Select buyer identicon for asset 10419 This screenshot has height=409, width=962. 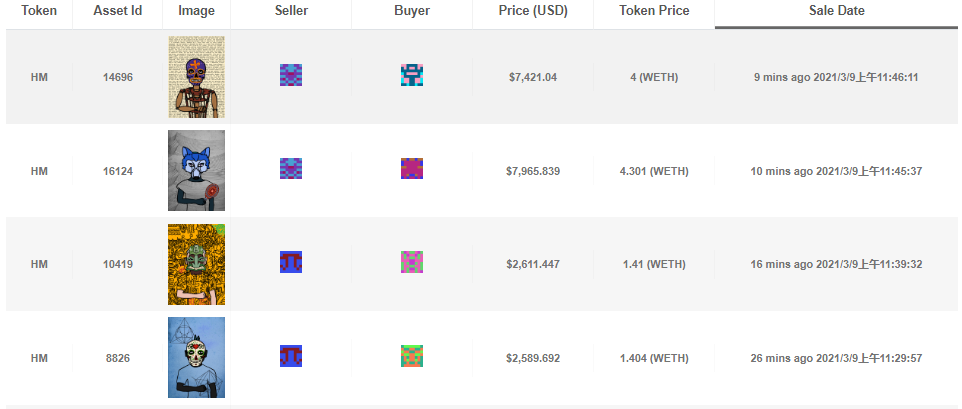coord(412,262)
